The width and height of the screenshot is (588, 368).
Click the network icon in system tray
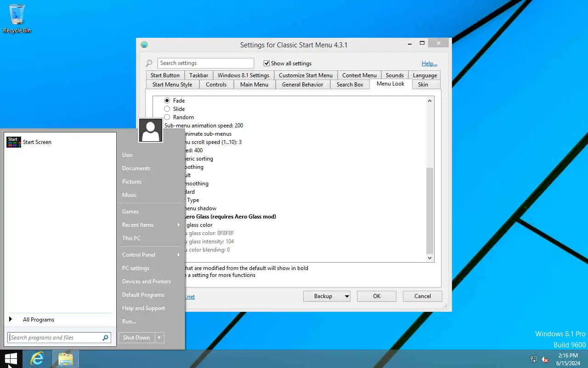[534, 359]
